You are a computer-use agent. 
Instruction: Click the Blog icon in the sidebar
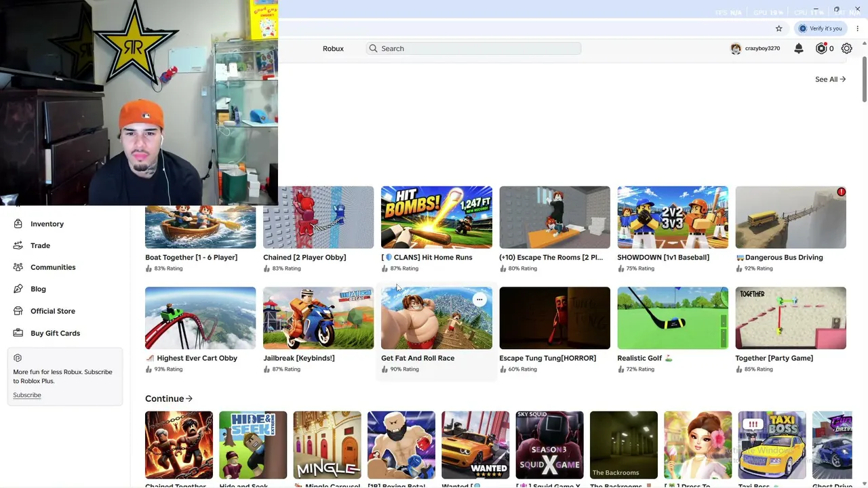18,289
